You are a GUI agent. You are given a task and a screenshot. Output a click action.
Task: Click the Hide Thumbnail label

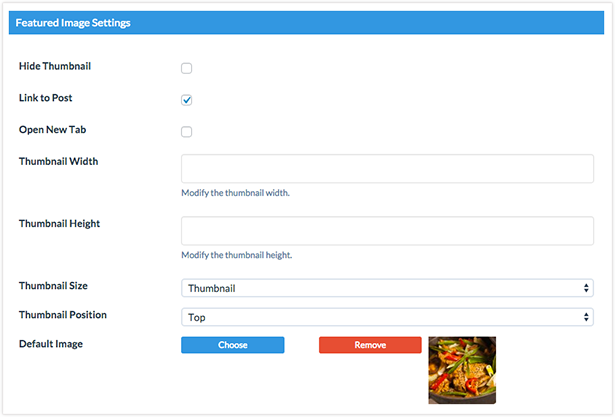pos(55,66)
